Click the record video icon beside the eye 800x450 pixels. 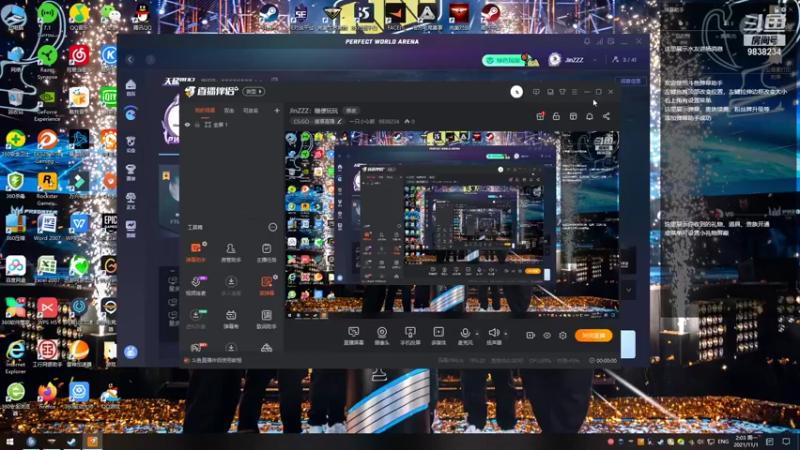point(531,335)
